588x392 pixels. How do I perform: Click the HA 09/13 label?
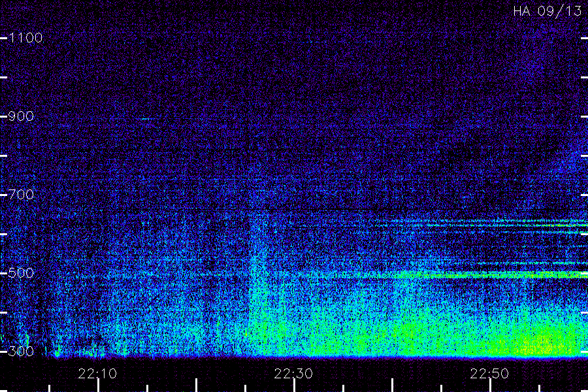click(547, 11)
